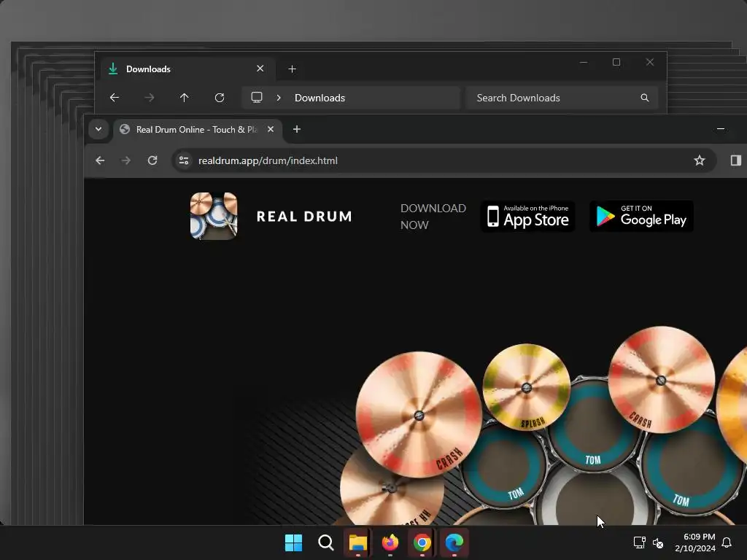This screenshot has height=560, width=747.
Task: Click Chrome forward arrow button
Action: 125,160
